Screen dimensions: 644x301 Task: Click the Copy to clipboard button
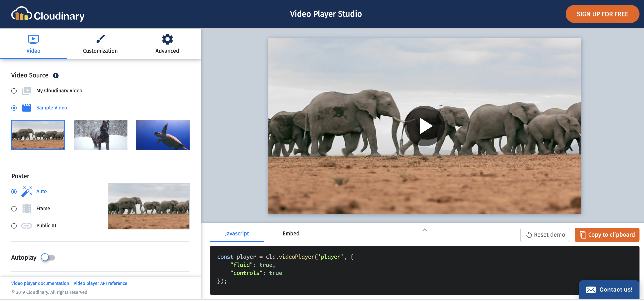point(607,235)
